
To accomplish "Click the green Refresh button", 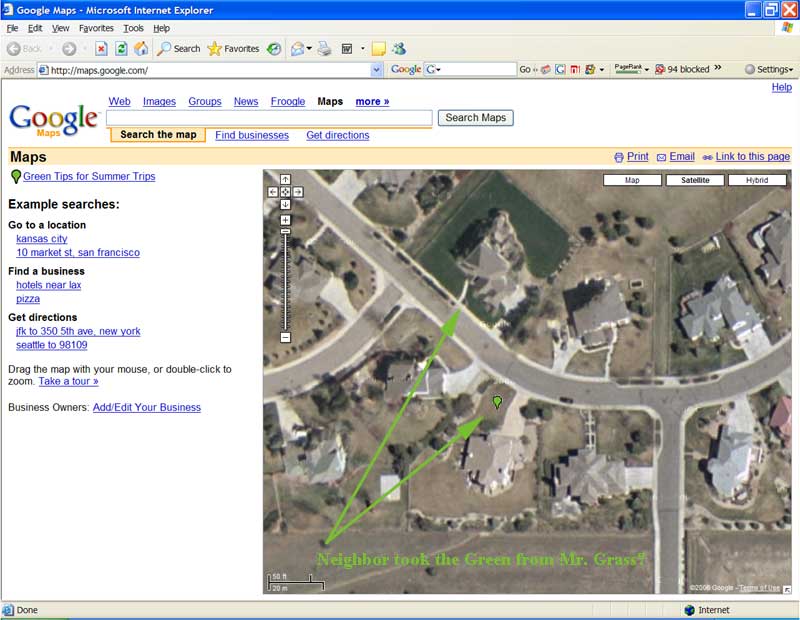I will (121, 49).
